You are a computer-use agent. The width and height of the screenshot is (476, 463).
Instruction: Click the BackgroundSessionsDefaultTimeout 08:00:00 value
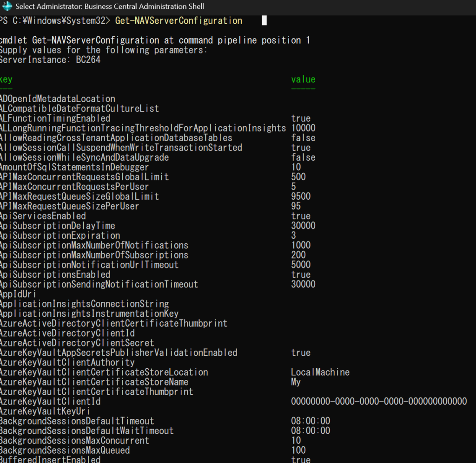pos(311,421)
